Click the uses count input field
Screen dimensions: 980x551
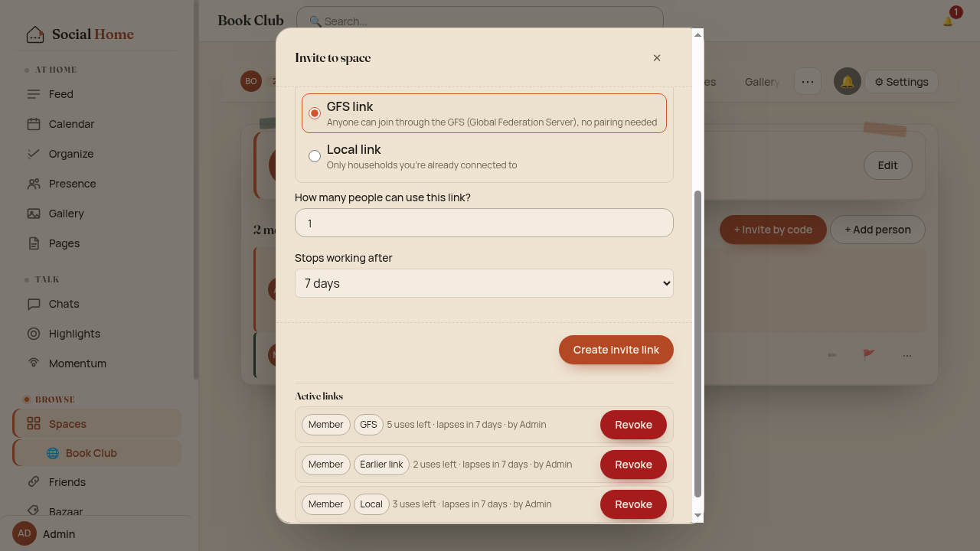[x=484, y=223]
